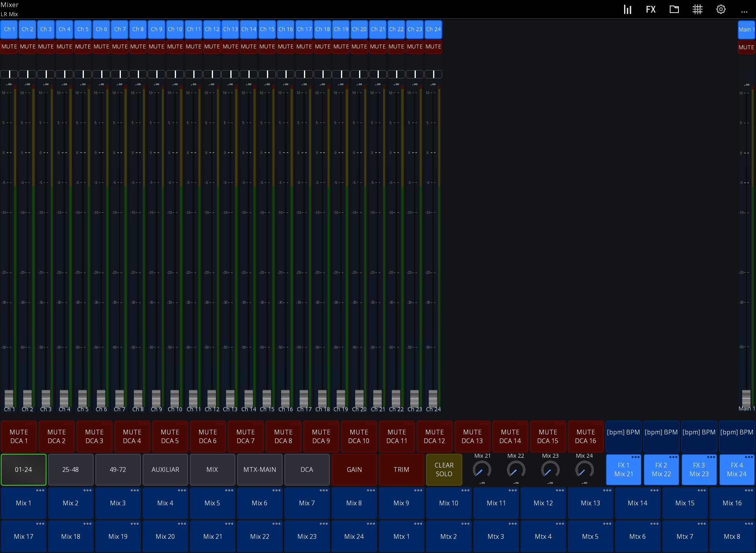Switch to the 25-48 channel bank

(x=70, y=469)
